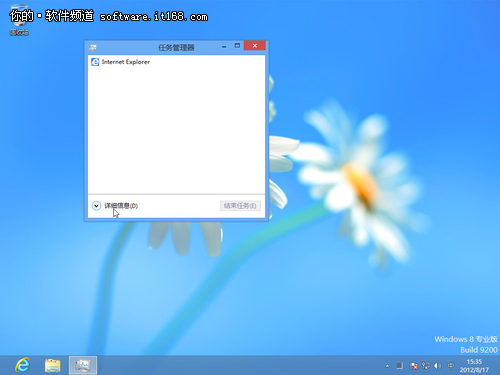Open the volume speaker tray icon
This screenshot has height=375, width=500.
point(438,366)
